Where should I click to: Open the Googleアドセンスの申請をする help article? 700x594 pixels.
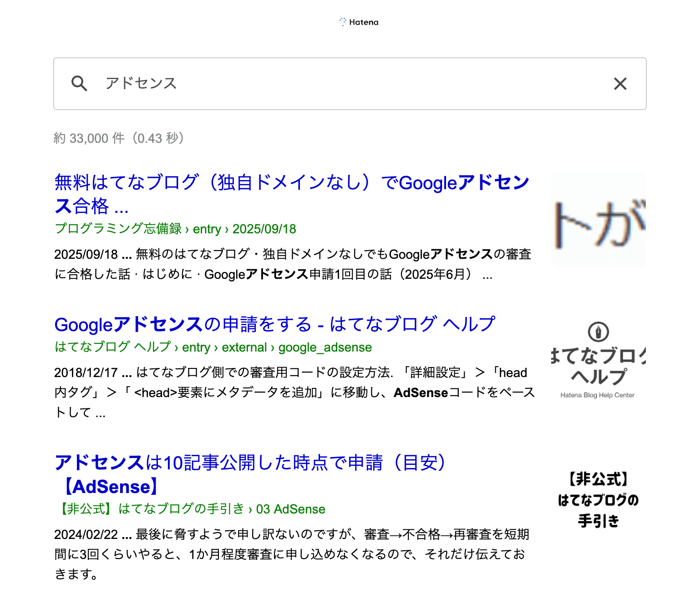click(x=274, y=324)
